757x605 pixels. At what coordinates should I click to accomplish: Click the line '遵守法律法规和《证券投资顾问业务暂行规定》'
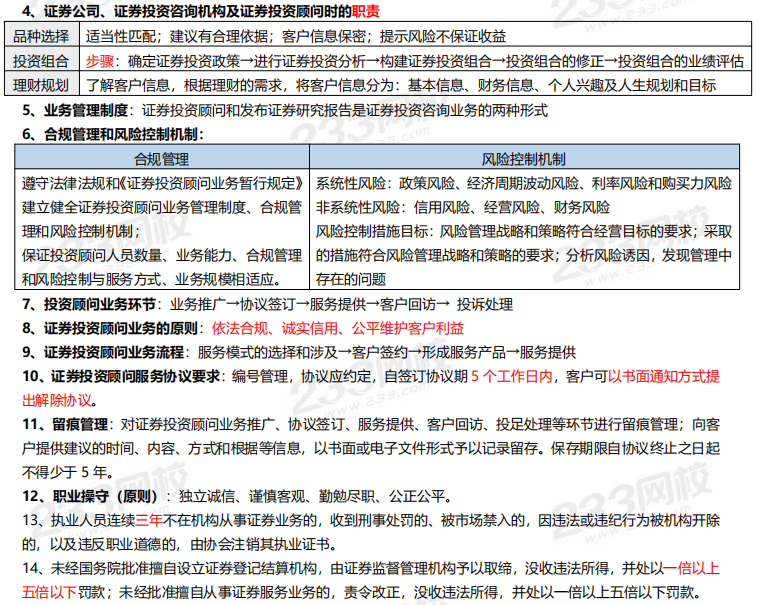(x=162, y=183)
